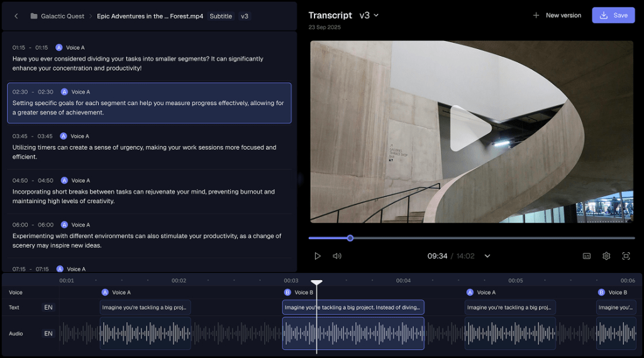Select the v3 tag in breadcrumb
644x358 pixels.
[x=244, y=16]
